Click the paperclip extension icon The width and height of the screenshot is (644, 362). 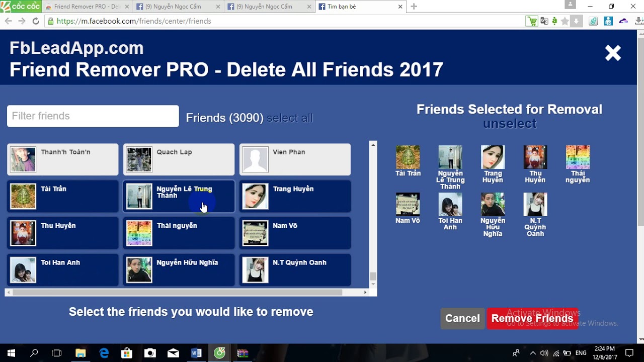[594, 21]
